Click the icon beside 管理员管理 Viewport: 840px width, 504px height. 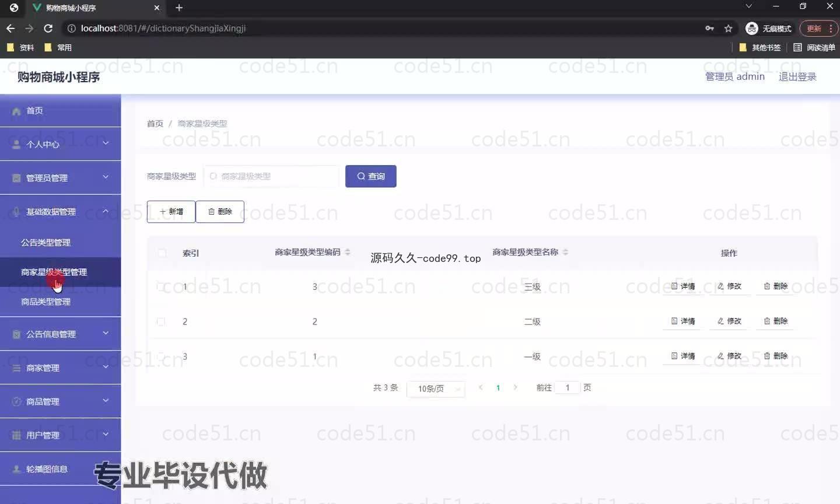pos(16,178)
